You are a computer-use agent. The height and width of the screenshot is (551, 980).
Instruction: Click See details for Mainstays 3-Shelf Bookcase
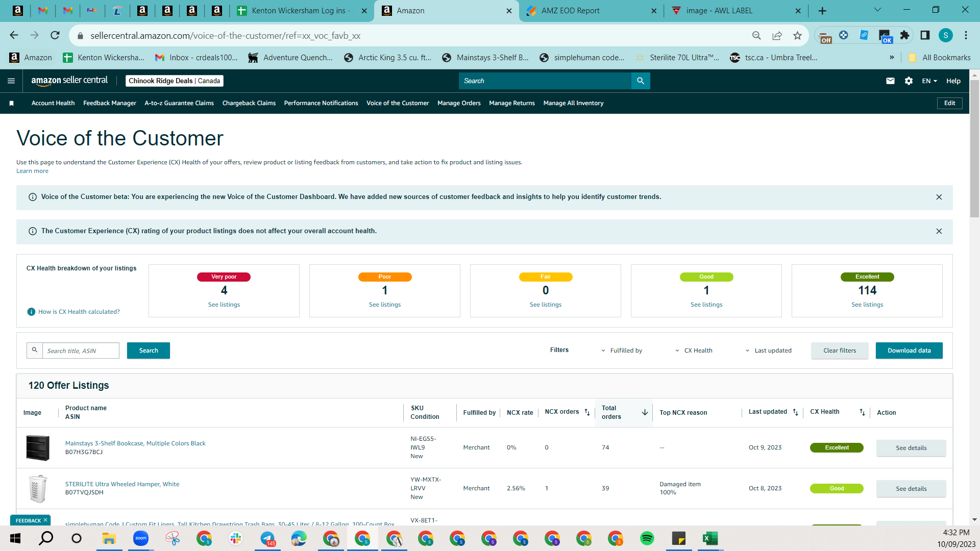point(911,448)
